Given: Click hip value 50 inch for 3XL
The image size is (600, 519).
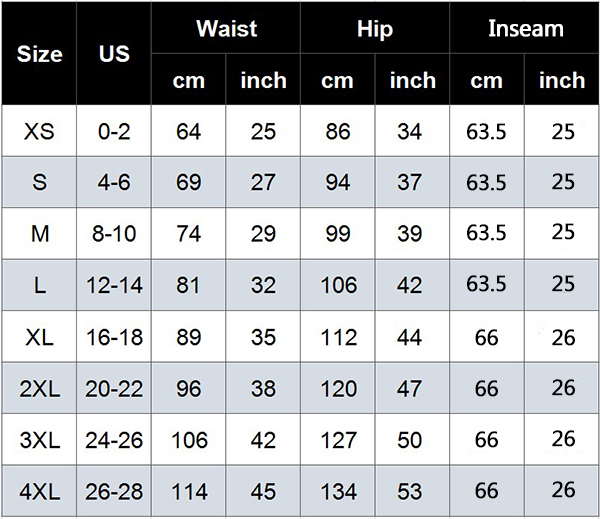Looking at the screenshot, I should [x=412, y=440].
